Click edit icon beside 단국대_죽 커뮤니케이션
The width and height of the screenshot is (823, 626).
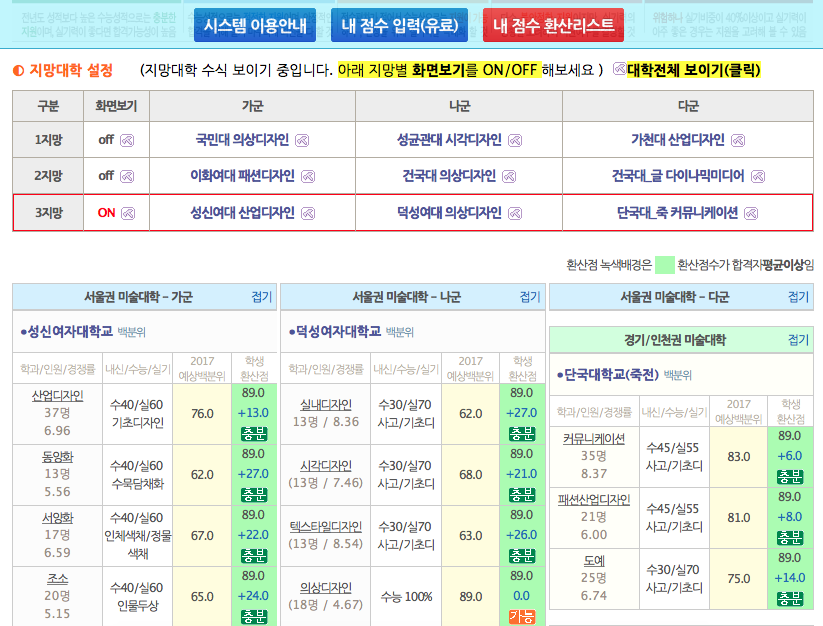[x=751, y=213]
